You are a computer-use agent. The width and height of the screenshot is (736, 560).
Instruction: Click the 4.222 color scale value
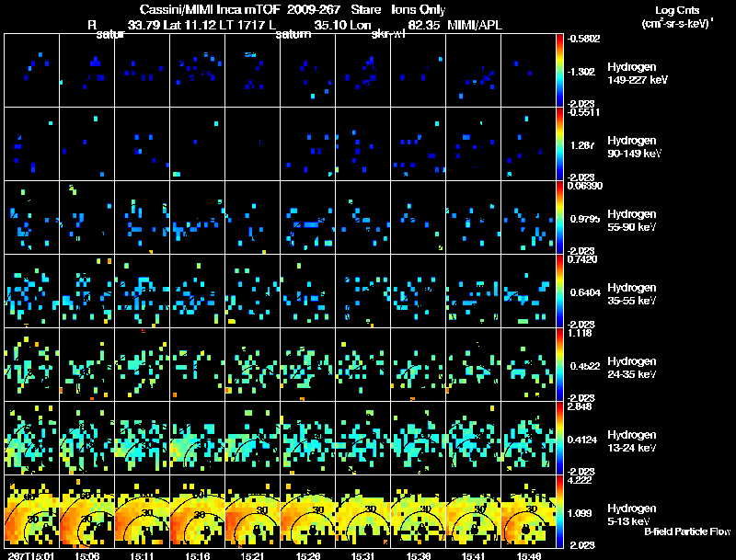(x=581, y=480)
